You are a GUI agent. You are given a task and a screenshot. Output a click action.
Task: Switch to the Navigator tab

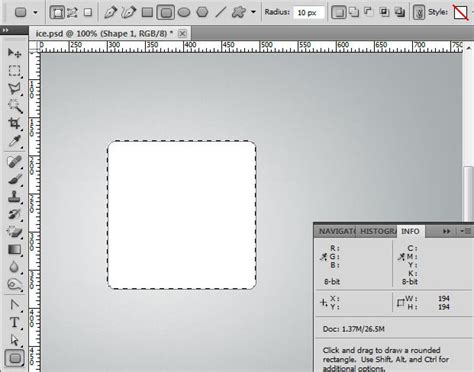tap(336, 231)
